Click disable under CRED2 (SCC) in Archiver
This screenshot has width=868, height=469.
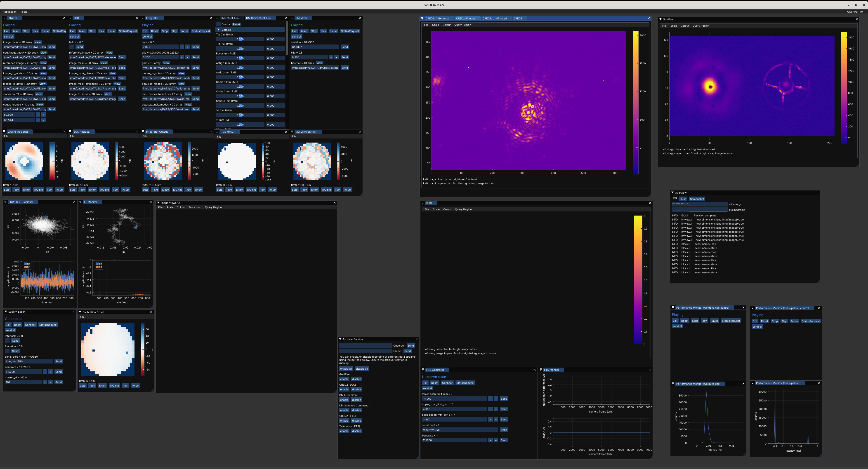click(356, 390)
